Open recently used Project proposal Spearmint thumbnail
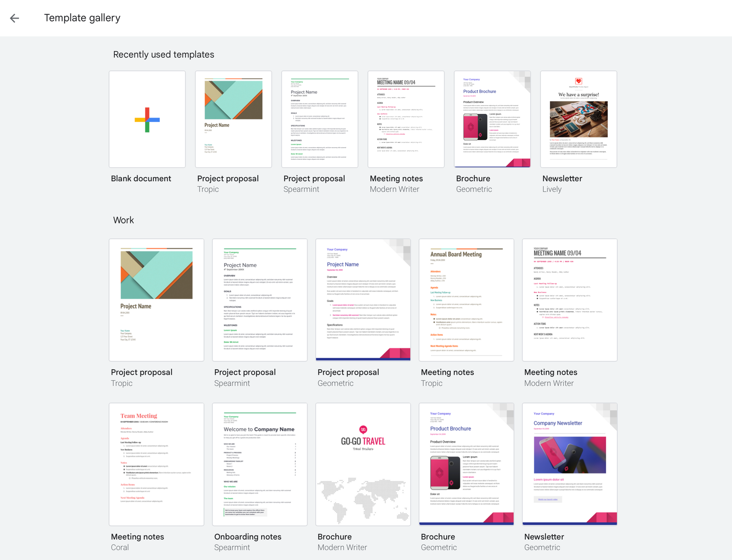The height and width of the screenshot is (560, 732). (x=320, y=119)
